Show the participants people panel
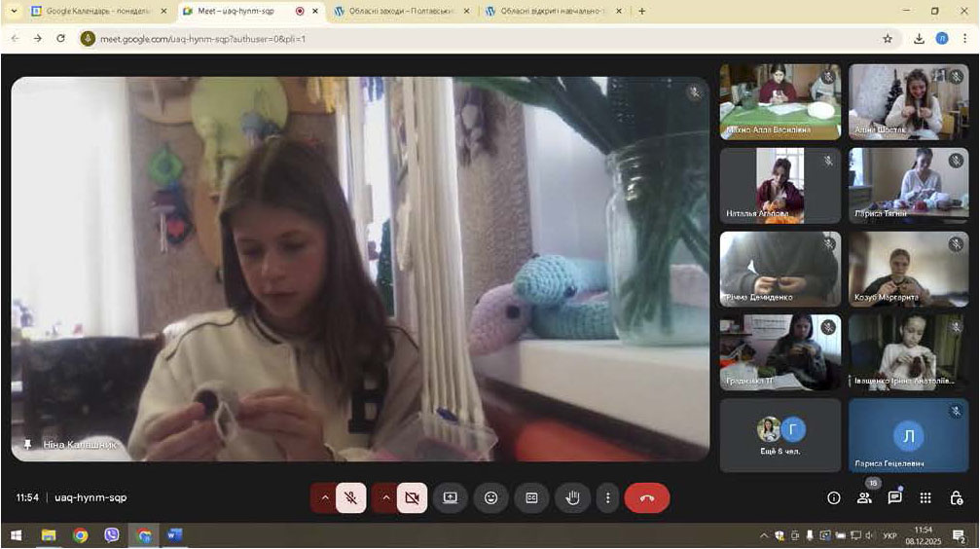980x549 pixels. 864,497
